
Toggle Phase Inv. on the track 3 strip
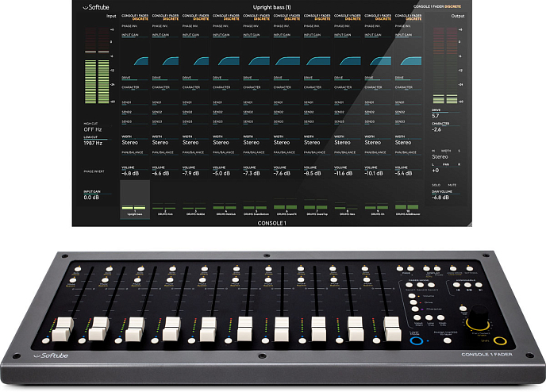pyautogui.click(x=190, y=26)
